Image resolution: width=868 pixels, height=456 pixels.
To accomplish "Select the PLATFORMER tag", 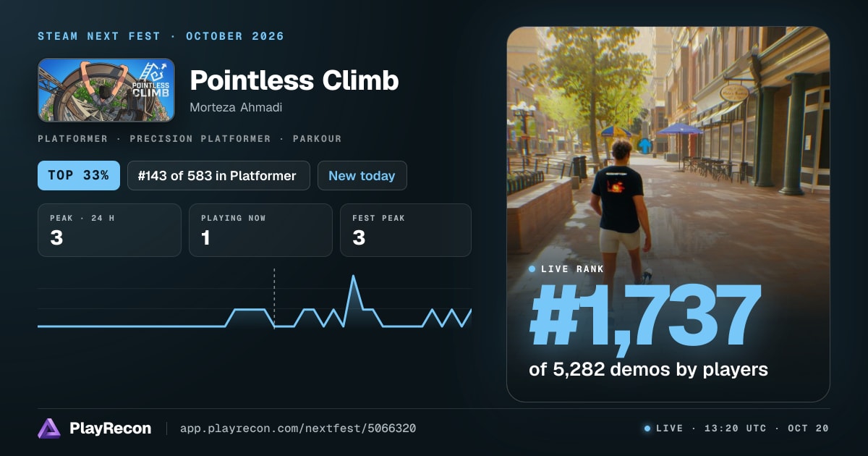I will click(x=72, y=138).
